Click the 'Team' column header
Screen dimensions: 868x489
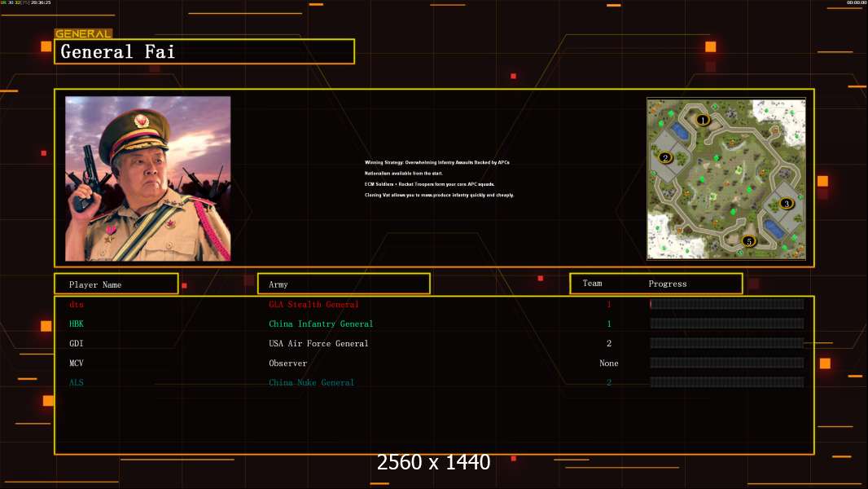click(x=592, y=283)
